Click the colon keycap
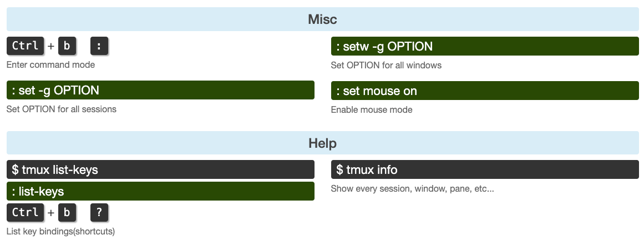 pyautogui.click(x=99, y=46)
